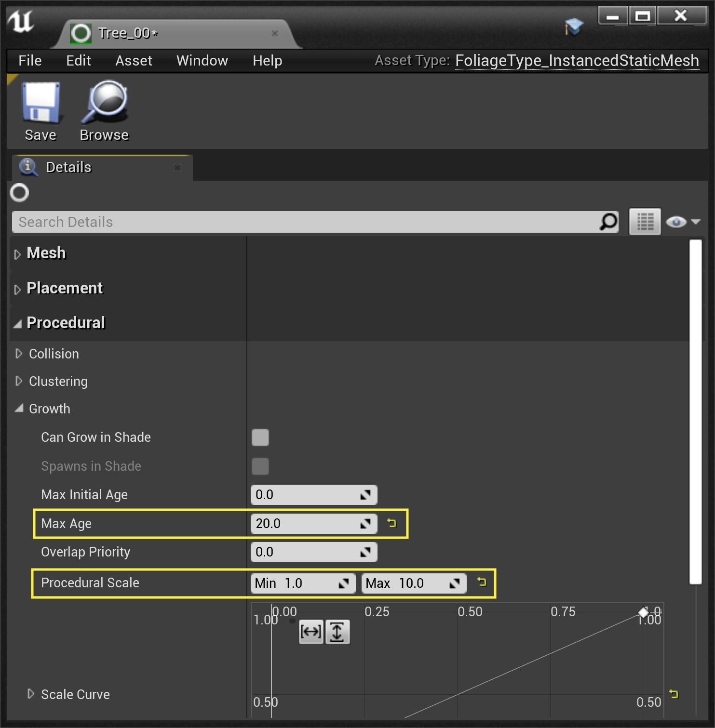Click the Max Age property label

point(67,524)
